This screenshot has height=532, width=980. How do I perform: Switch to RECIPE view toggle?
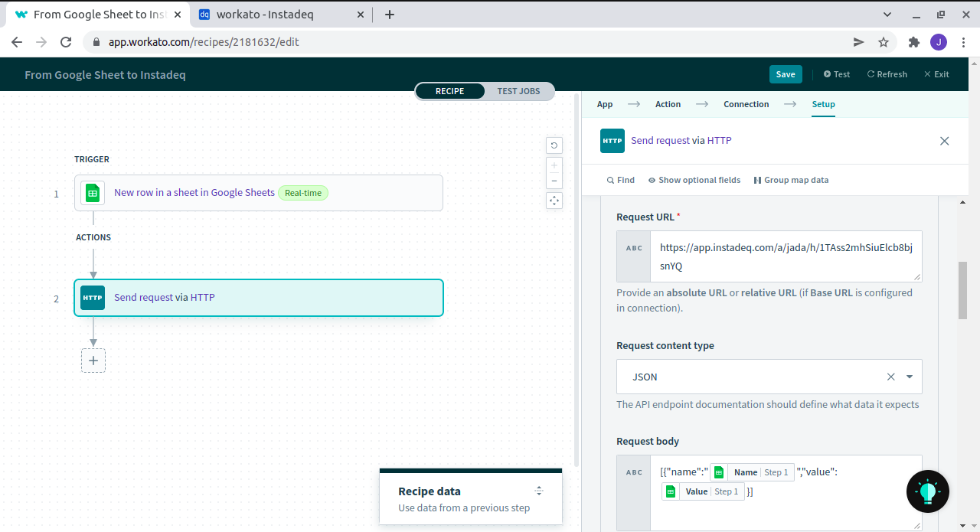click(x=450, y=91)
